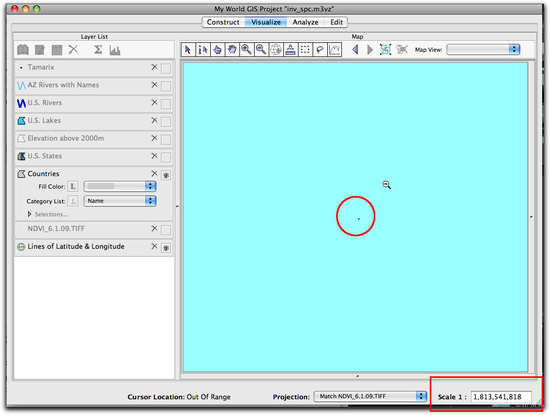The image size is (550, 415).
Task: Select the zoom in magnifier tool
Action: click(247, 50)
